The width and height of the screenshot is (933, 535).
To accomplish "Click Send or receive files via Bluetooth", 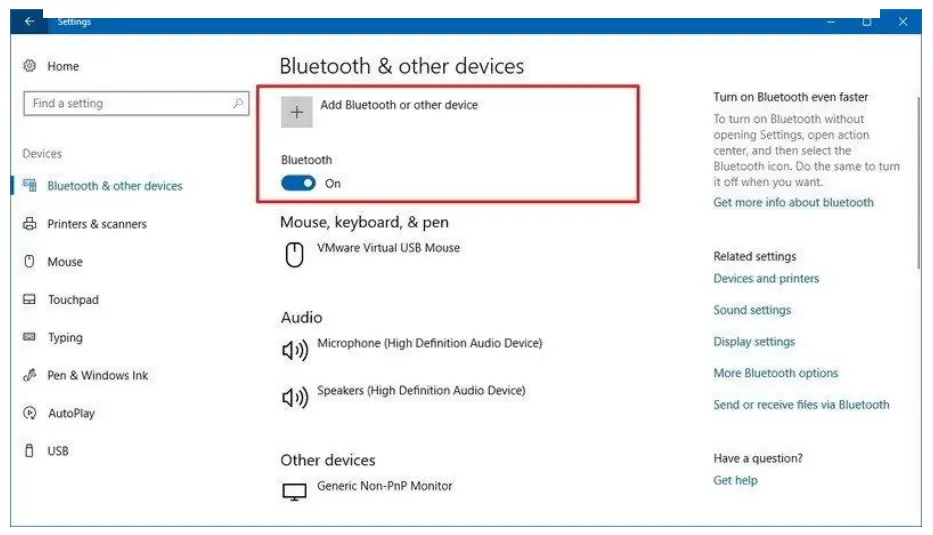I will [801, 405].
